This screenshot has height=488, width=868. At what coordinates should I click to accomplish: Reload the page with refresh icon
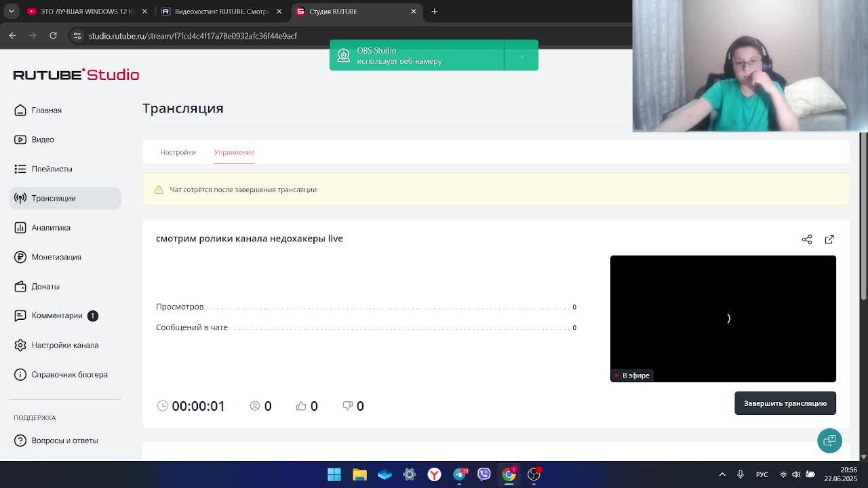click(53, 35)
